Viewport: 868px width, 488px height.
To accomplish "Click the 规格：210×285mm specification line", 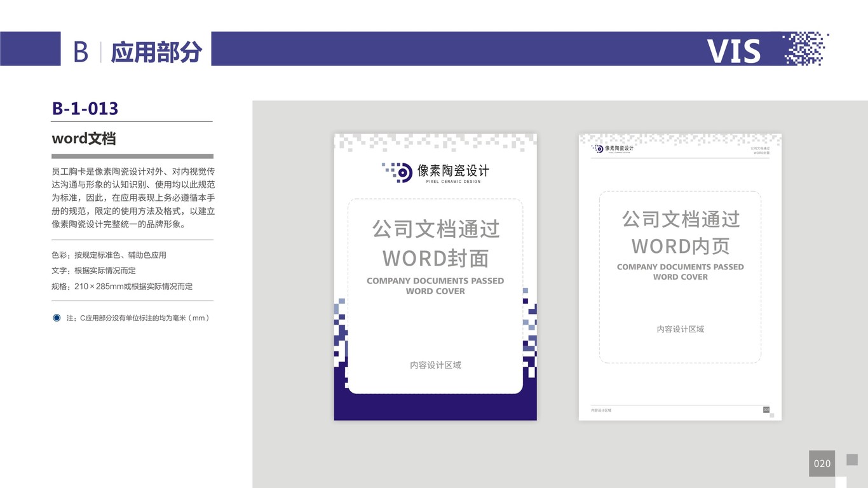I will pyautogui.click(x=122, y=287).
